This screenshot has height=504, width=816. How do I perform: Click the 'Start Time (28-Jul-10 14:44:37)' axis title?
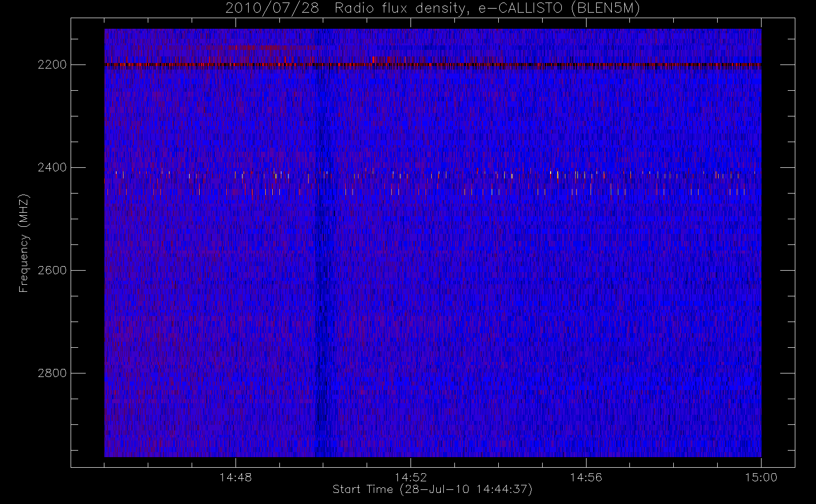(x=433, y=489)
